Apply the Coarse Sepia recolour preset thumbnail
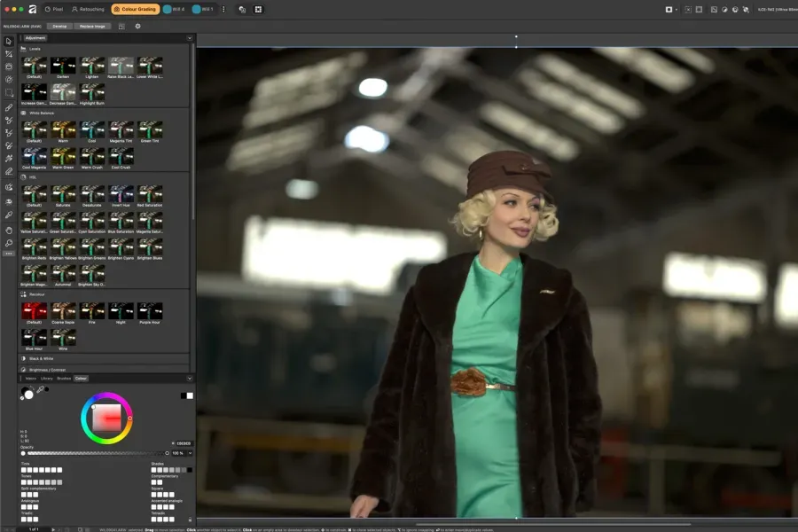This screenshot has width=798, height=532. click(64, 311)
